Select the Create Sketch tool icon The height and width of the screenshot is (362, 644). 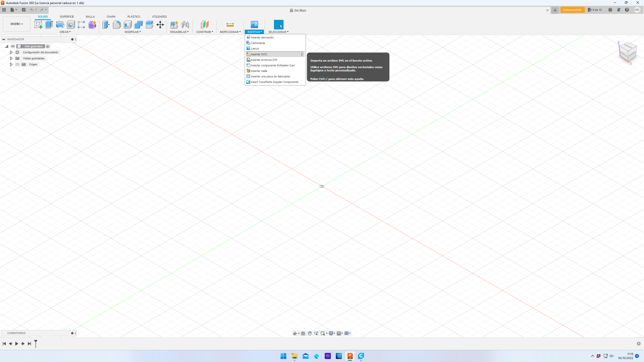(38, 25)
